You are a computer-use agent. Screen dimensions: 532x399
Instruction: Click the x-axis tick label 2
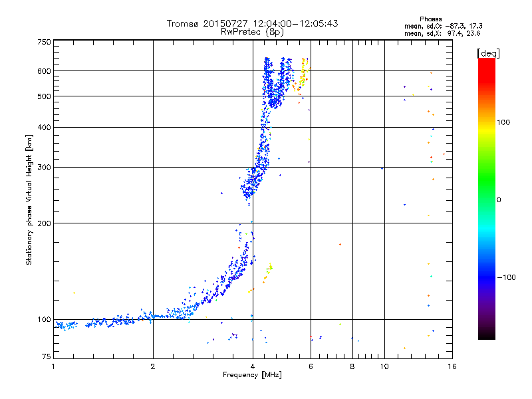153,366
